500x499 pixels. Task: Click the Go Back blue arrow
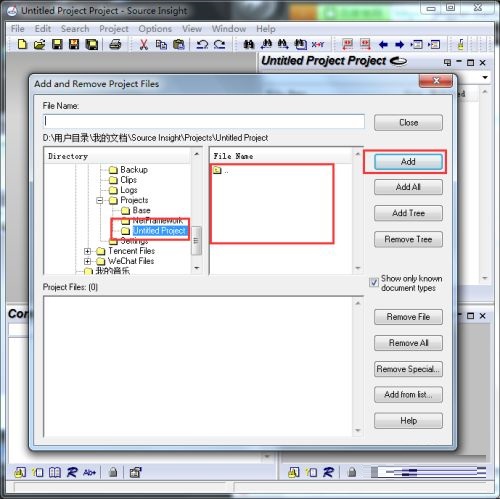point(383,44)
